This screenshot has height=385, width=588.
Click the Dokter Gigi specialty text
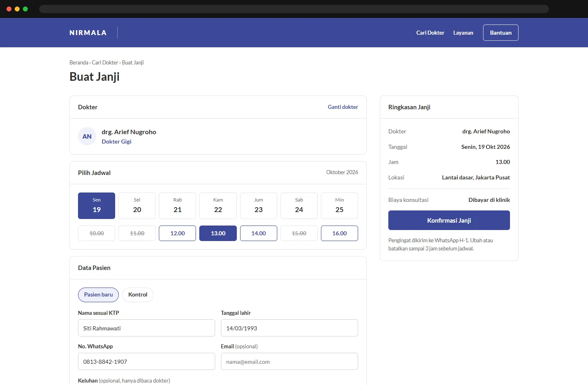116,142
